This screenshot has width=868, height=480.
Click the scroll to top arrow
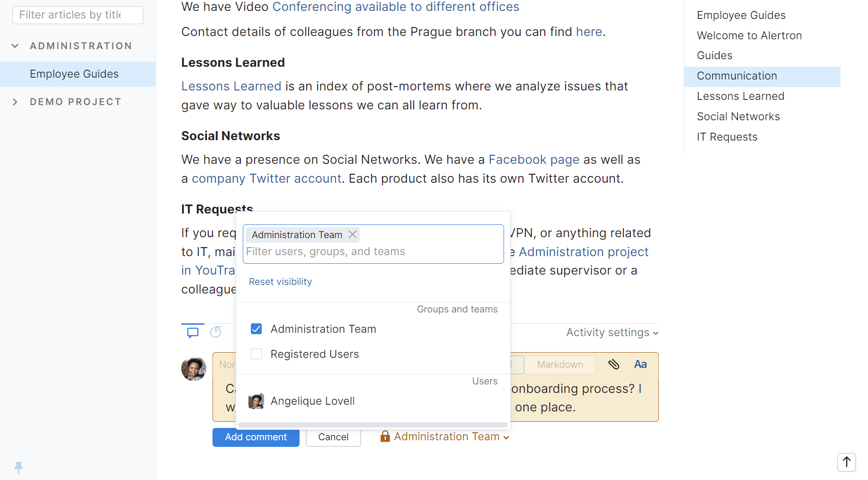(x=846, y=462)
